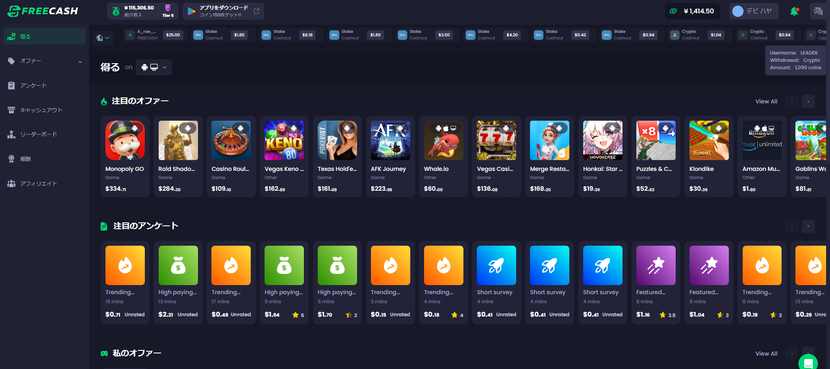The image size is (830, 369).
Task: Click the FREECASH $25.00 ticker entry
Action: (154, 35)
